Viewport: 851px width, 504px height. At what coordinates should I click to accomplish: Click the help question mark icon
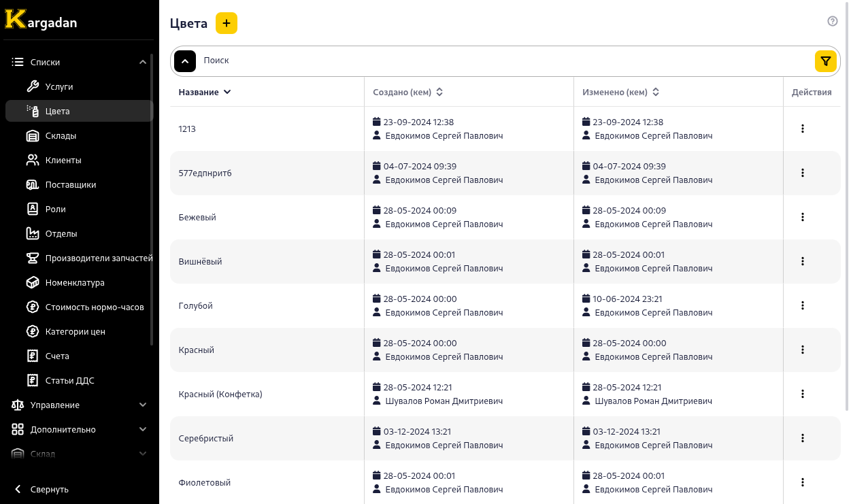[x=833, y=21]
